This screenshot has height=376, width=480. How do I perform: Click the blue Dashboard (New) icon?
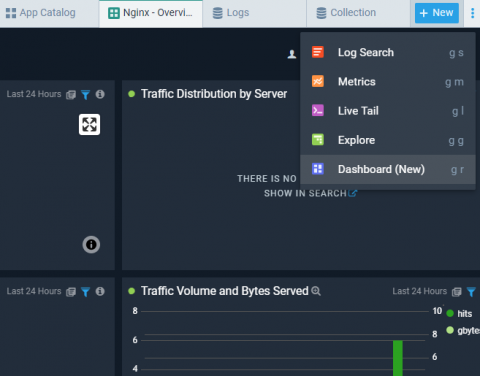(318, 169)
